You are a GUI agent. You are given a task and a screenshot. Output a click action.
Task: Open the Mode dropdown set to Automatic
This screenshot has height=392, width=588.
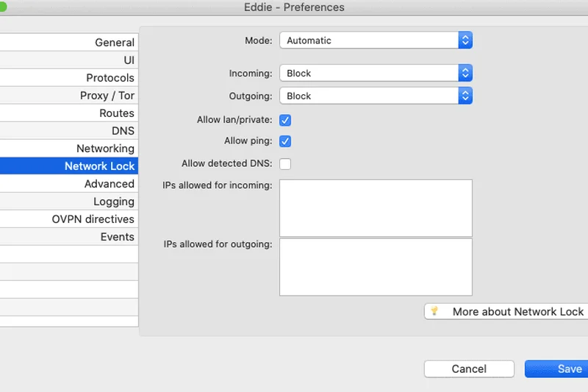pos(376,40)
